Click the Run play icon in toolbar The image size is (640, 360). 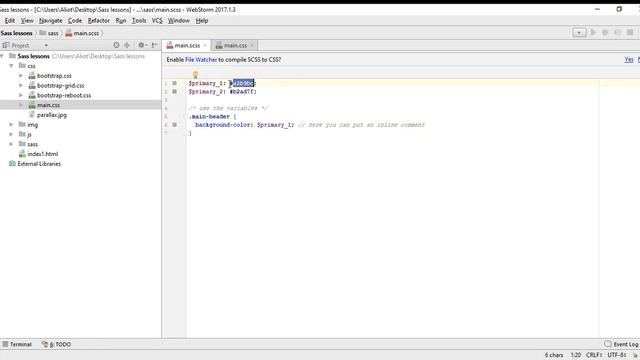[593, 32]
